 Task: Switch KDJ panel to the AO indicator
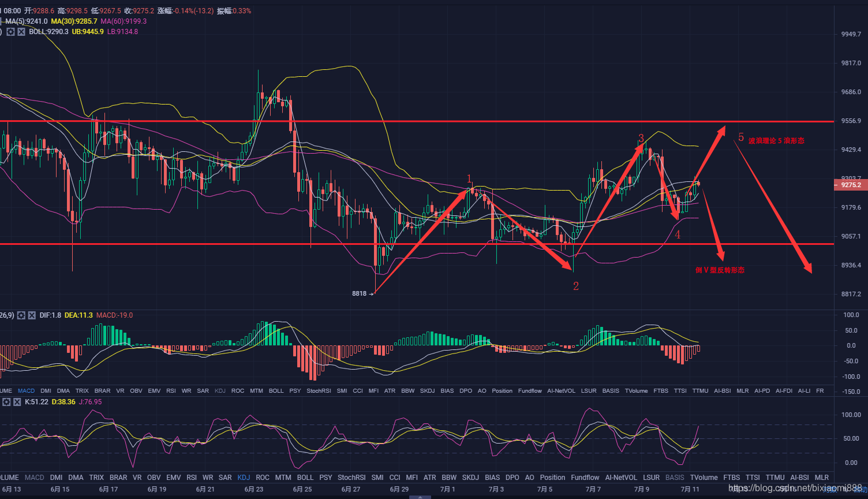530,478
